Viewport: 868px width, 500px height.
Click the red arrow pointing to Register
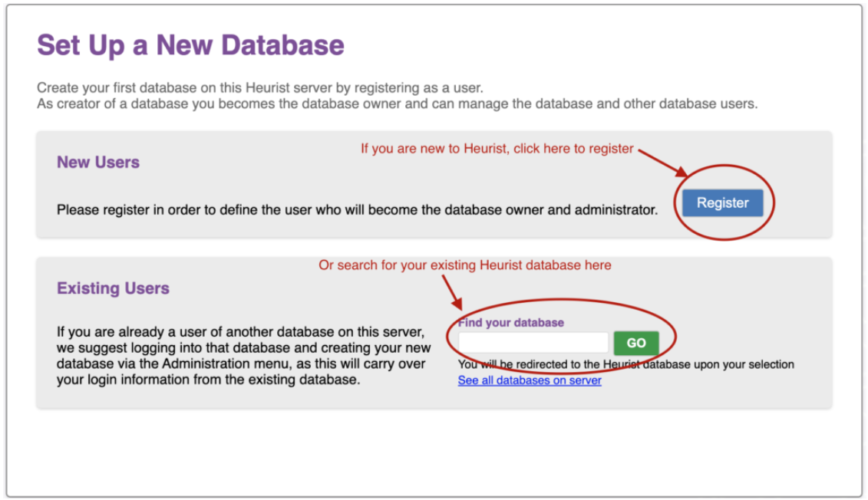(662, 163)
